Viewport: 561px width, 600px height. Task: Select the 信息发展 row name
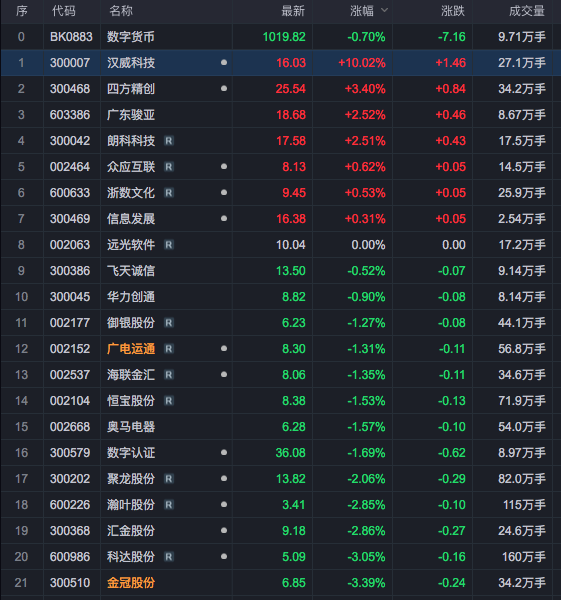131,219
